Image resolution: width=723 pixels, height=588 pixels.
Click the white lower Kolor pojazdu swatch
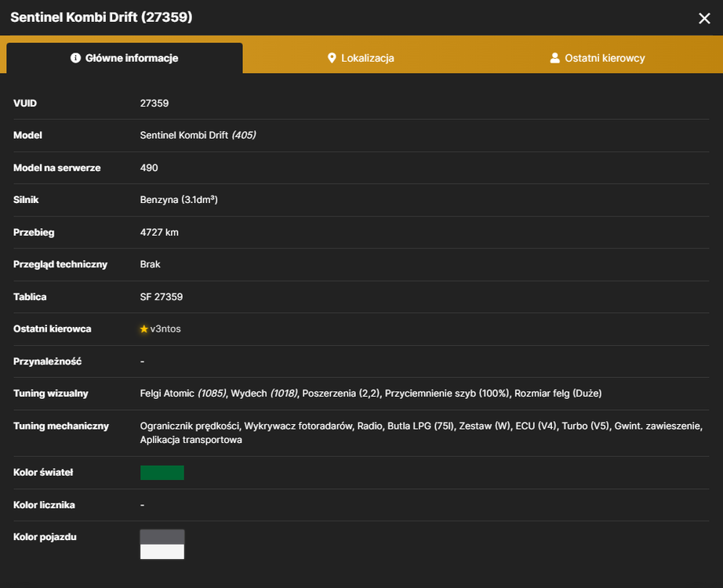tap(162, 552)
